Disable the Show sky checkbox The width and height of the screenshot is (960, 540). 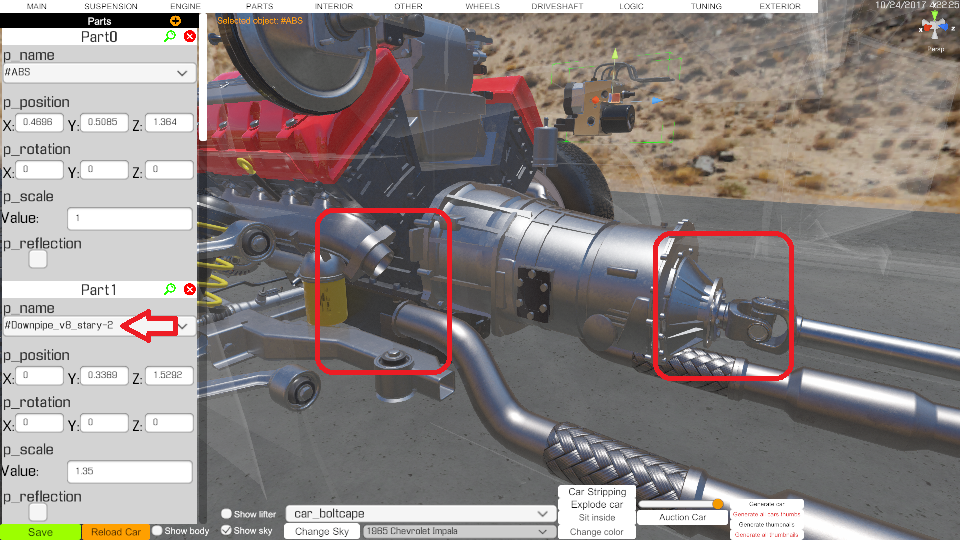226,530
